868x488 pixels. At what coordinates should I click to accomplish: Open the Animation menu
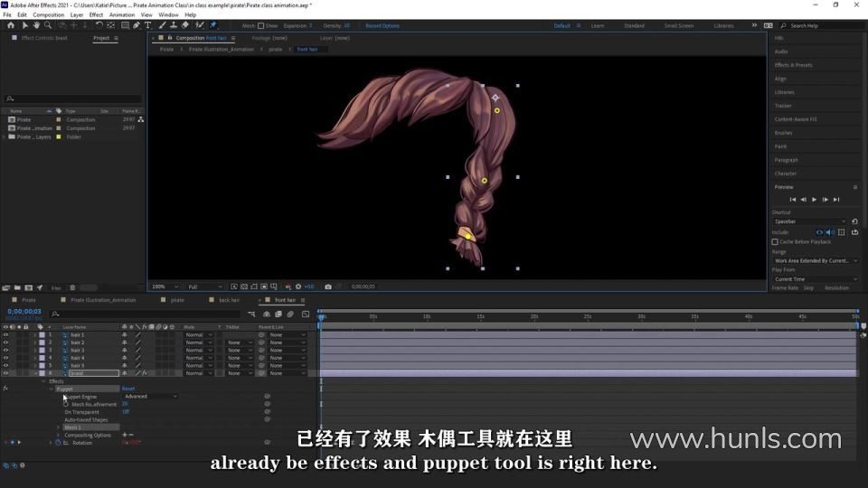[x=122, y=15]
